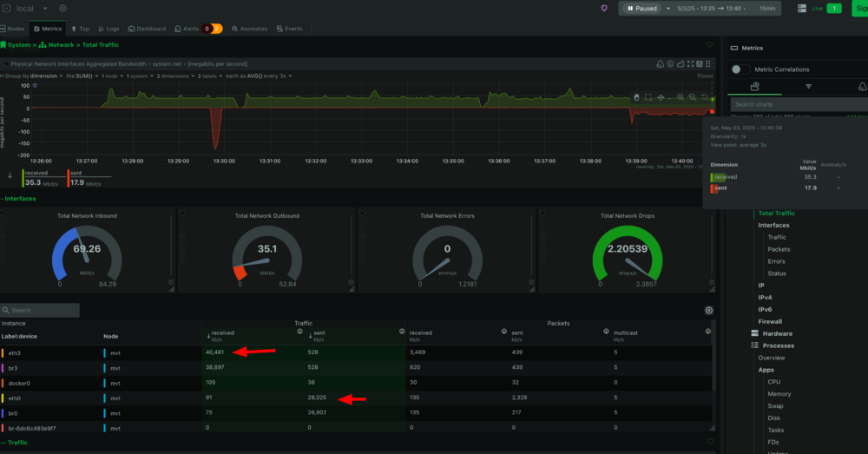
Task: Expand the bandwidth chart to fullscreen
Action: point(690,64)
